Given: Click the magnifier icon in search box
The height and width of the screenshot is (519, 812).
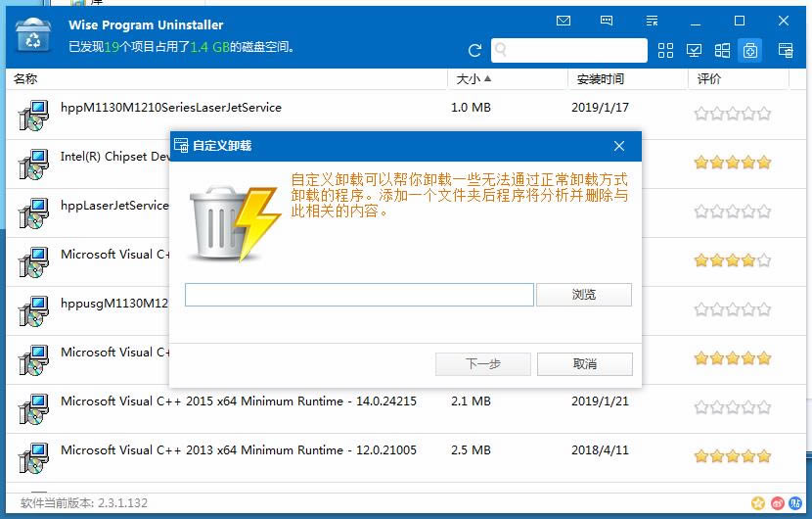Looking at the screenshot, I should click(x=501, y=50).
